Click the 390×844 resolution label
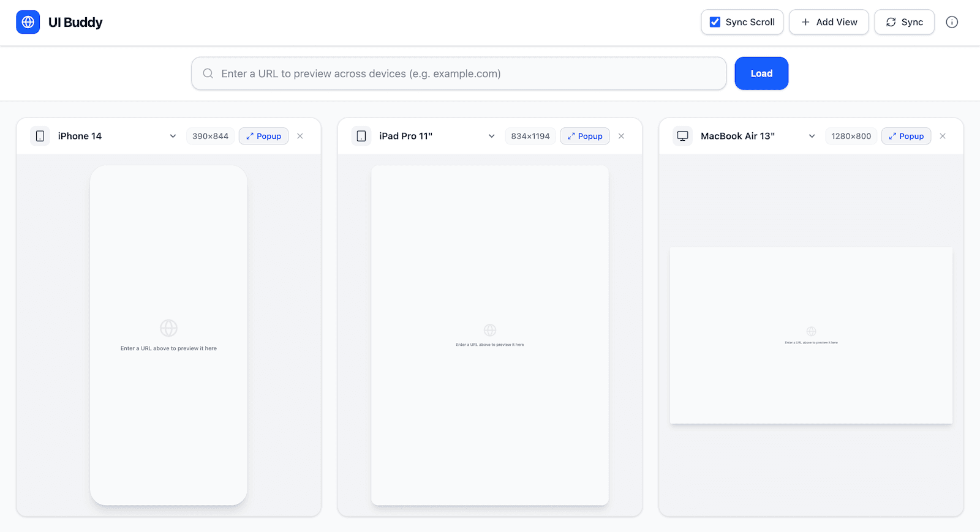The image size is (980, 532). 210,136
